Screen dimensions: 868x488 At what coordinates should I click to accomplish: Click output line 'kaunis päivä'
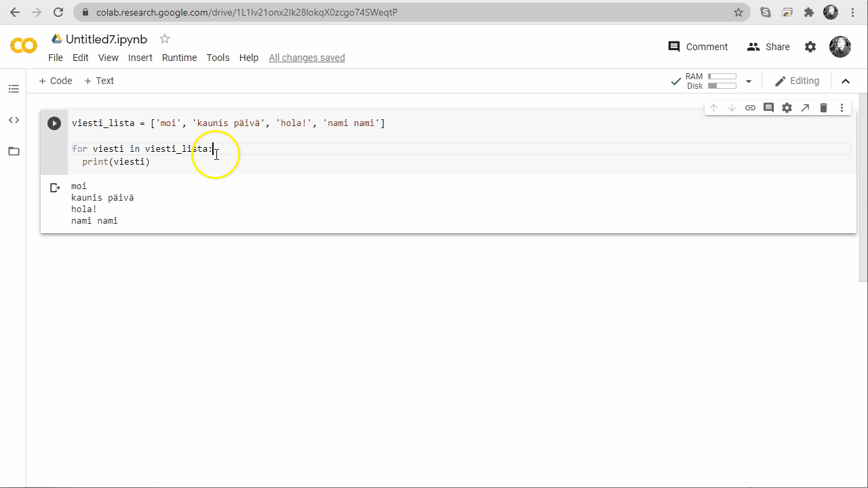point(102,198)
